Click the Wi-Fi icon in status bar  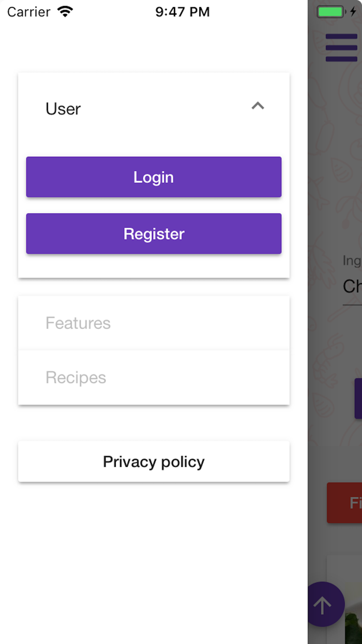tap(65, 11)
